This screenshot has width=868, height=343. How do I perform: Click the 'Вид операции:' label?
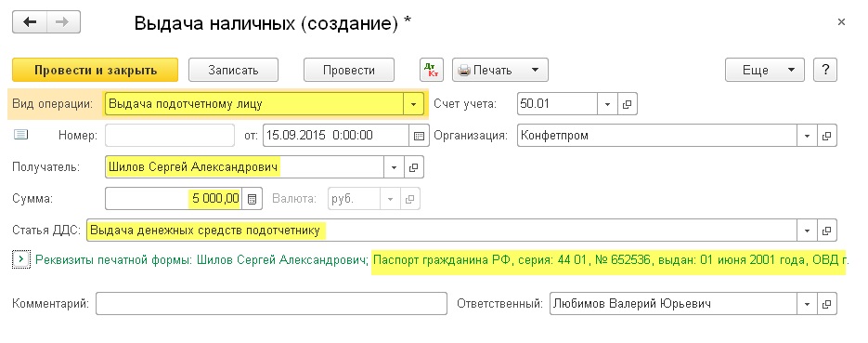click(x=53, y=104)
